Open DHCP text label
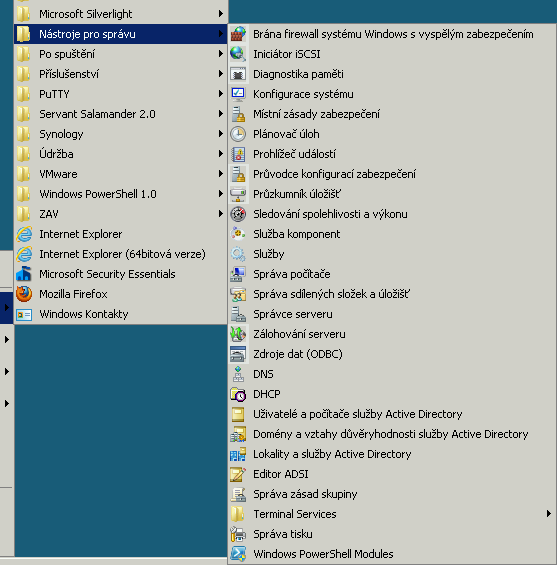The image size is (557, 565). tap(267, 394)
